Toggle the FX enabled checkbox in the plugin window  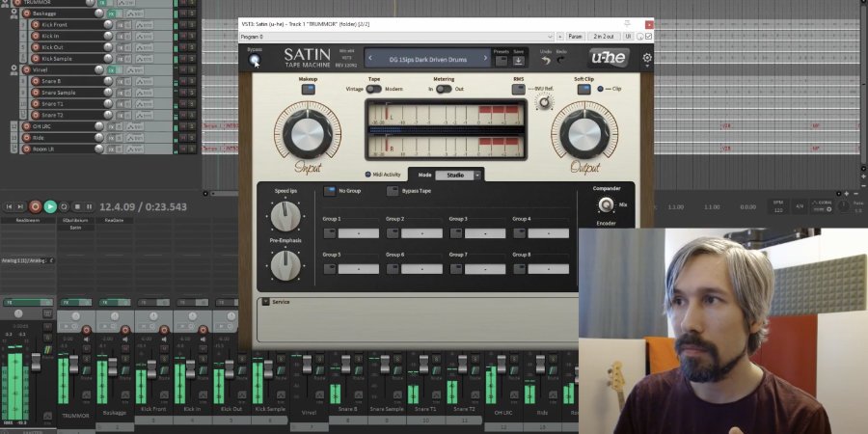click(x=649, y=37)
